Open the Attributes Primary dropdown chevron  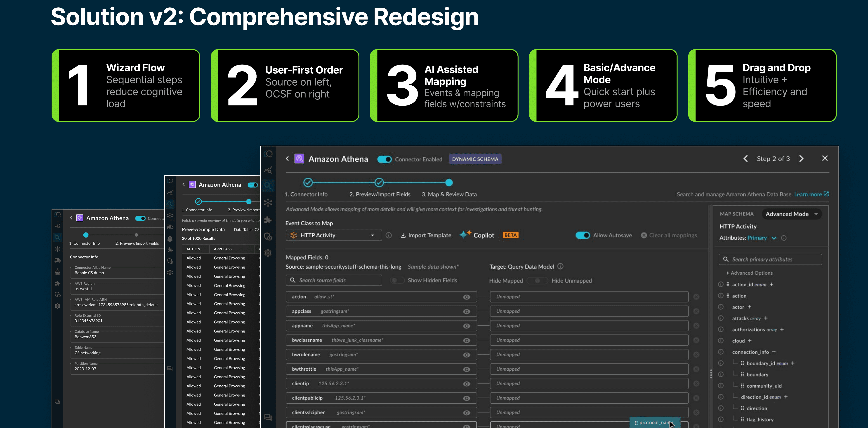(x=774, y=238)
